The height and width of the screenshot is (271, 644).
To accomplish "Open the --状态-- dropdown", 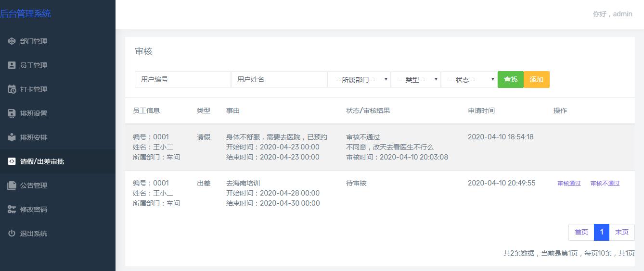I will pyautogui.click(x=469, y=79).
